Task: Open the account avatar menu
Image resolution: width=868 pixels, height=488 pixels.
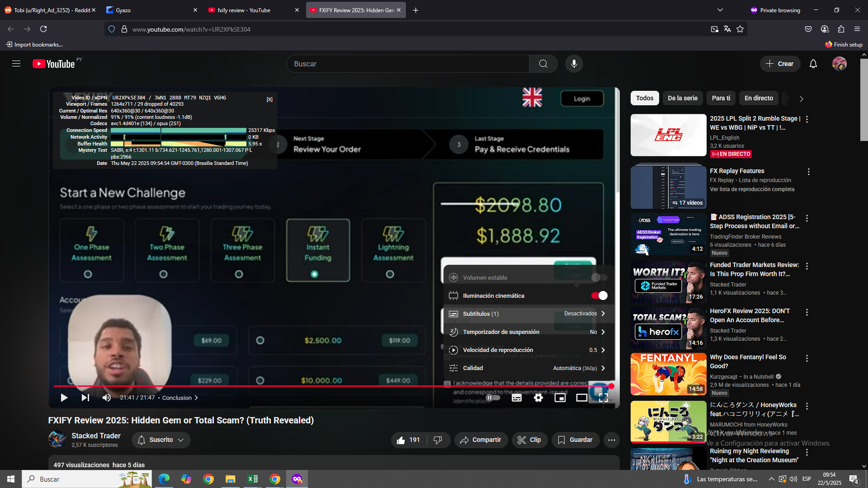Action: 840,64
